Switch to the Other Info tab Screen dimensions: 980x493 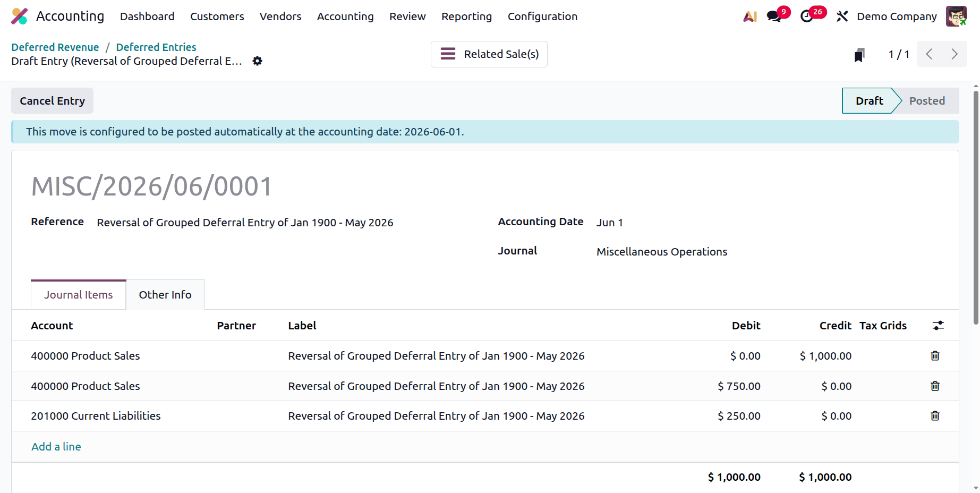click(x=165, y=294)
